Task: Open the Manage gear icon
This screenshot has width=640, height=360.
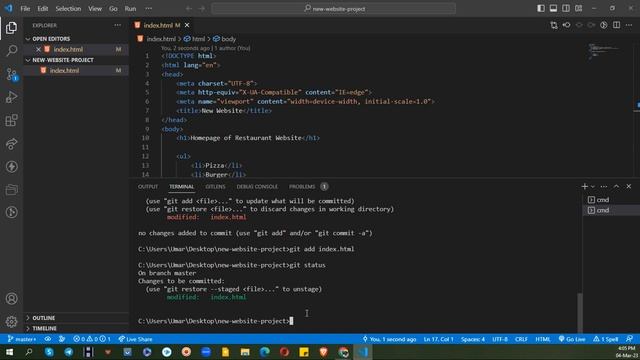Action: pos(11,322)
